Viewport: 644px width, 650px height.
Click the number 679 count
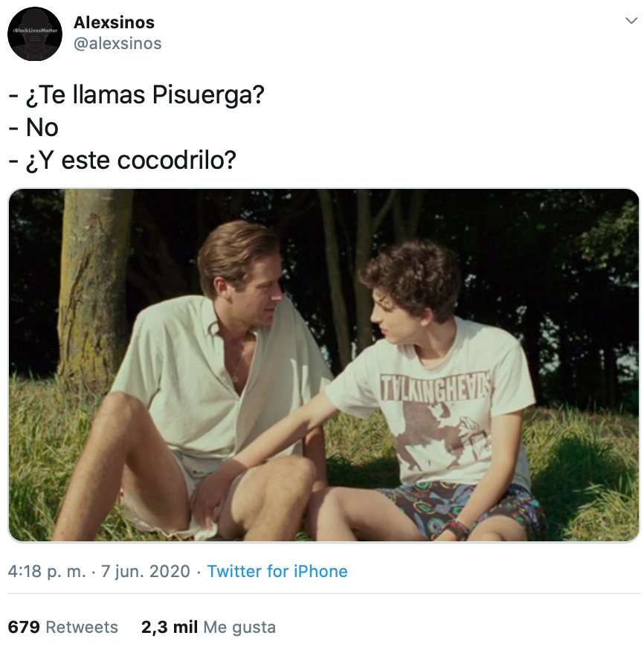pyautogui.click(x=24, y=627)
